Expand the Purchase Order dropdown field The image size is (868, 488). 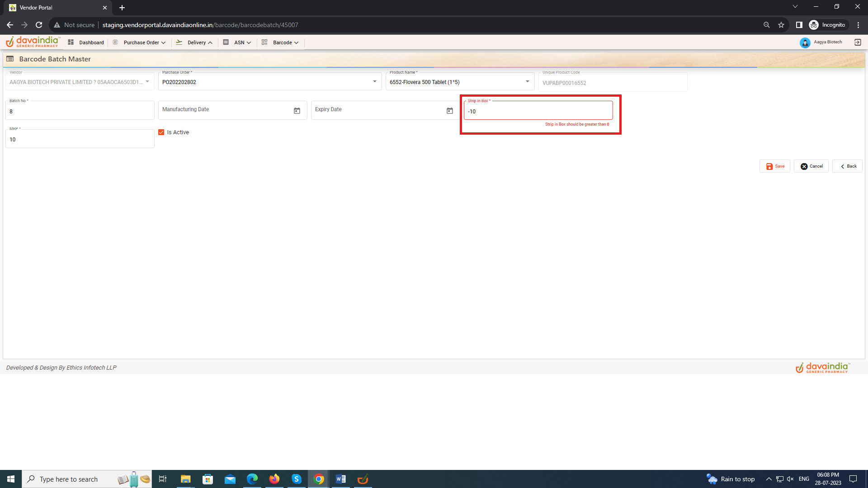374,82
